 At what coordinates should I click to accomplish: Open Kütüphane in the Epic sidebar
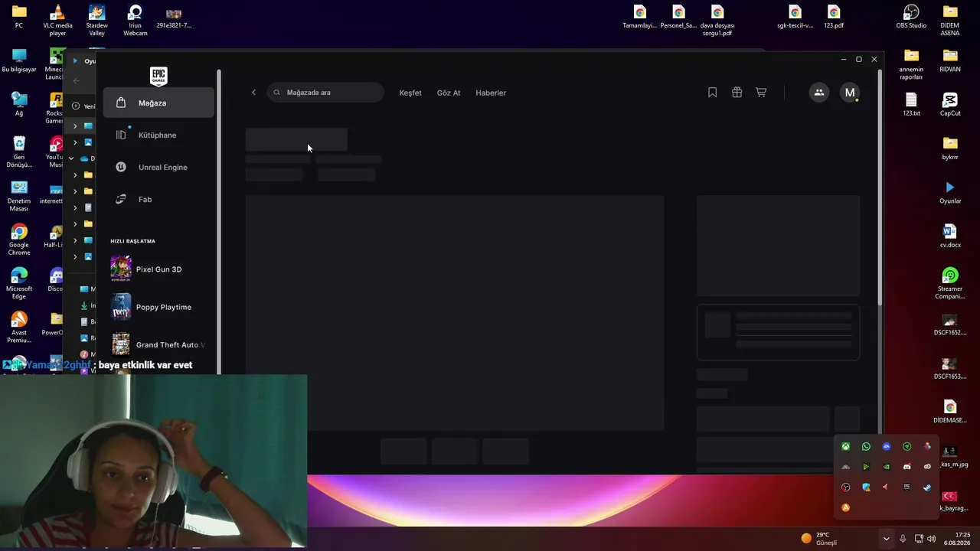[x=158, y=135]
